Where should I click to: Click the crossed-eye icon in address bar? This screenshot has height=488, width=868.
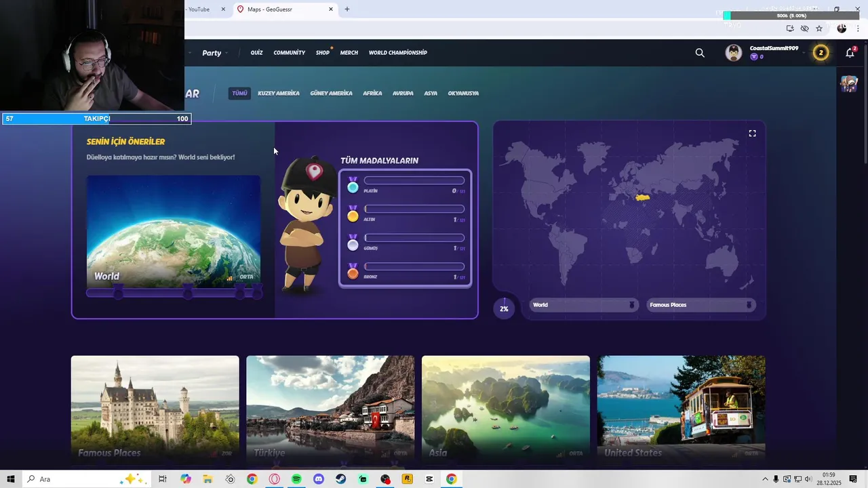pos(804,28)
